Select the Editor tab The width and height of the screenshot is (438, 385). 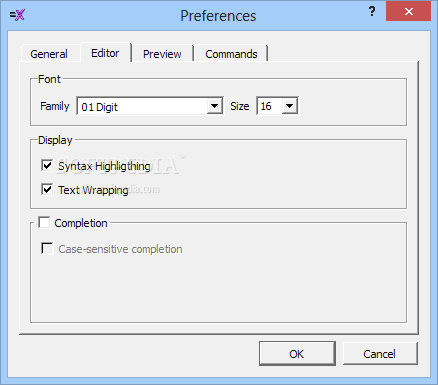coord(105,53)
